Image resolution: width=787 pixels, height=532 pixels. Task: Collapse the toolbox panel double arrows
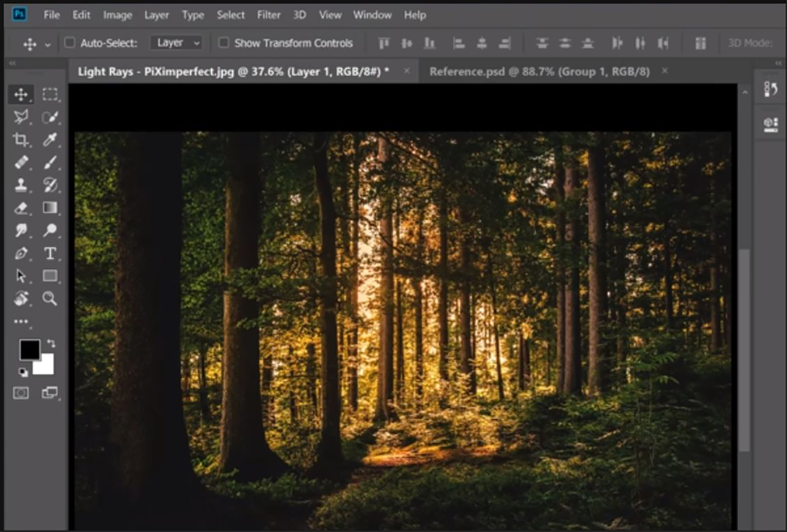(x=12, y=63)
